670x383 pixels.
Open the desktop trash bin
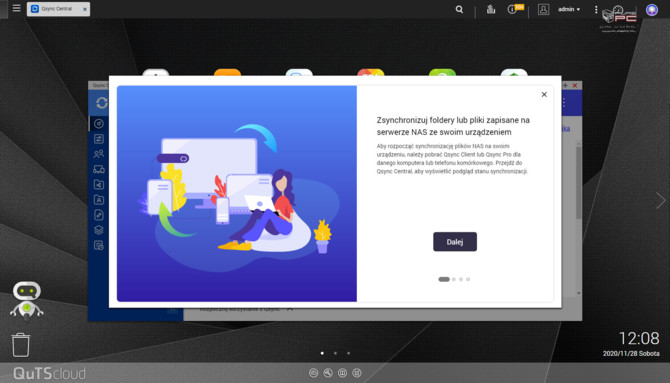pos(21,345)
